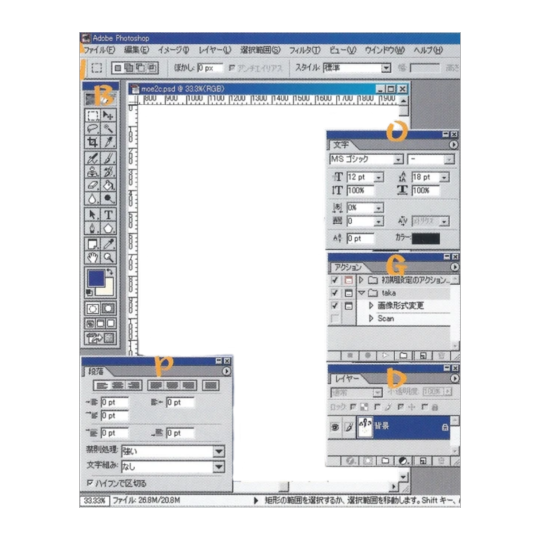Open 文字 panel flyout menu arrow

[454, 145]
